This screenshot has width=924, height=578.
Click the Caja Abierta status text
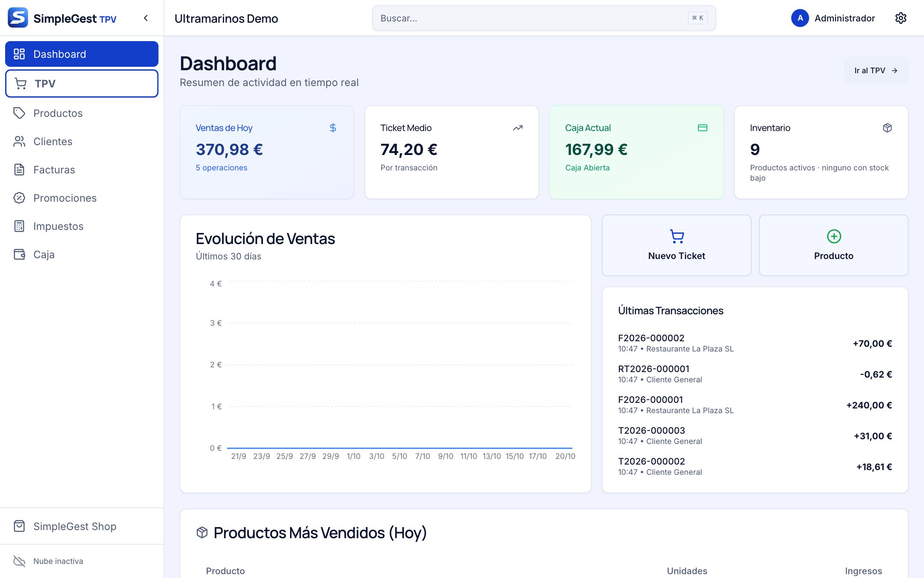(x=587, y=168)
